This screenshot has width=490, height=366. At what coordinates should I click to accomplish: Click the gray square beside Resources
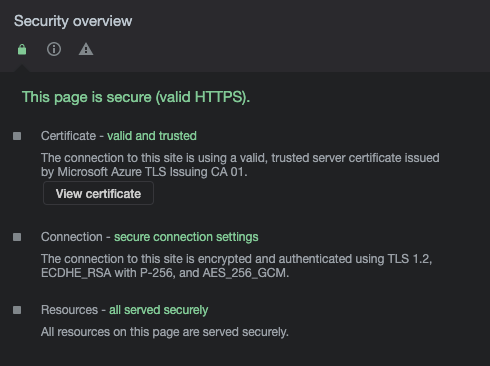17,310
